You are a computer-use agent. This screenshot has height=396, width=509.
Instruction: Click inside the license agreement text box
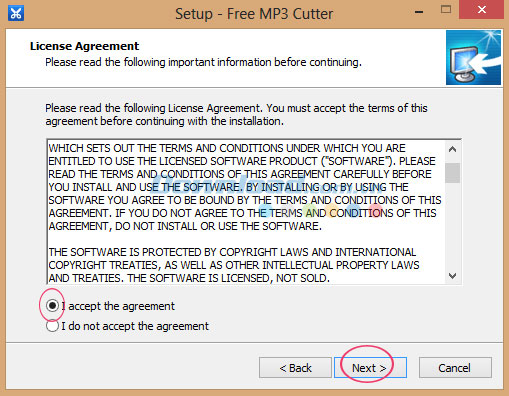coord(246,212)
